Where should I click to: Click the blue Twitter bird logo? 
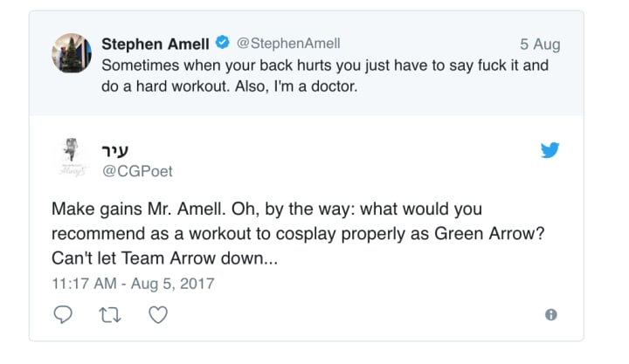coord(550,150)
